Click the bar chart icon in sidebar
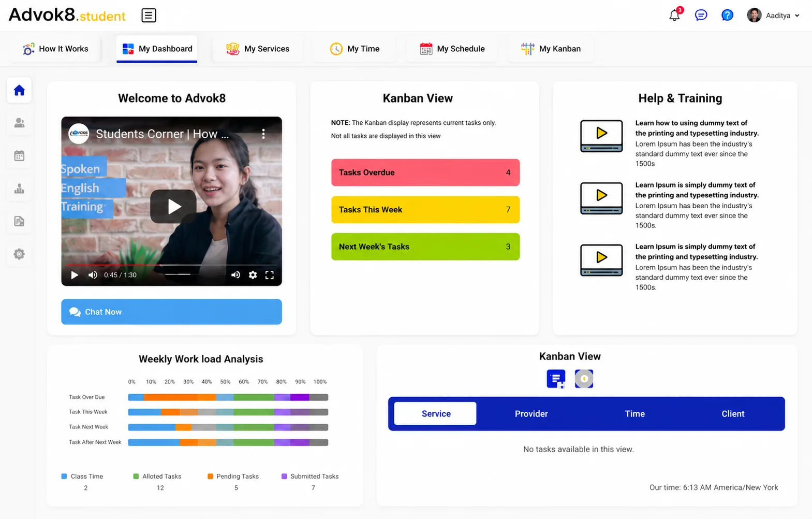This screenshot has height=519, width=812. tap(19, 189)
